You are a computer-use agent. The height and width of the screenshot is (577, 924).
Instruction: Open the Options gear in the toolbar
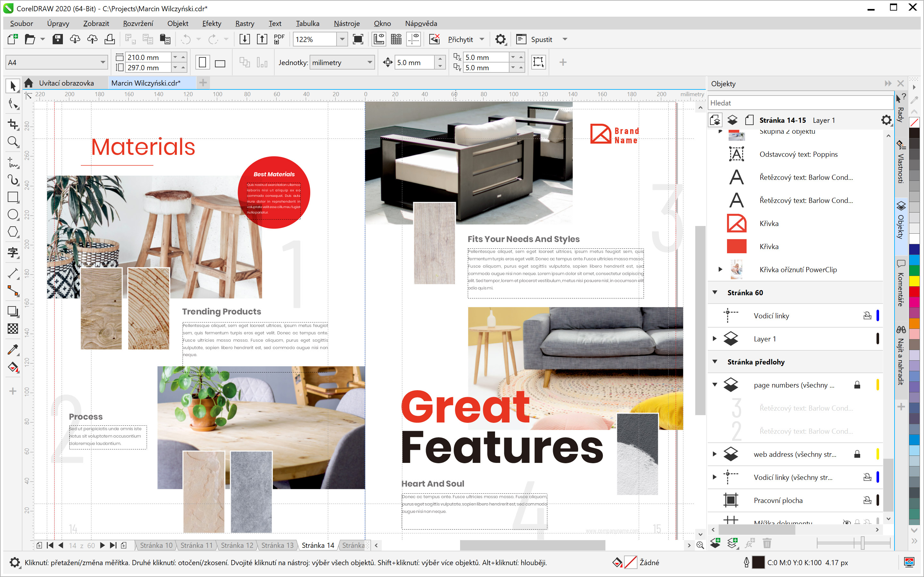coord(500,39)
